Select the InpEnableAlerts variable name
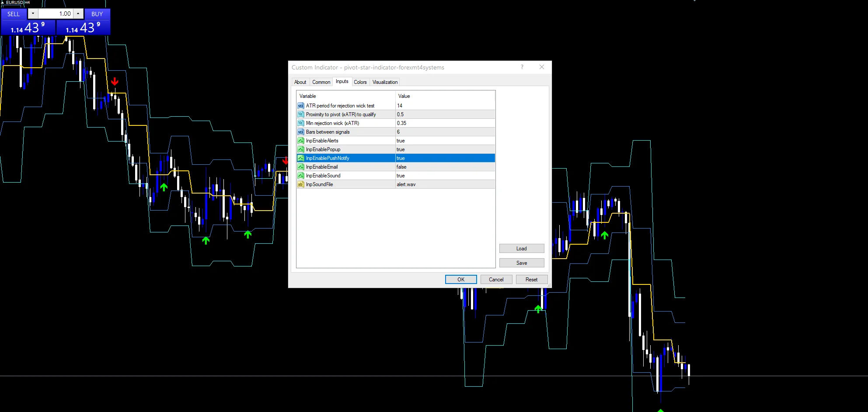The width and height of the screenshot is (868, 412). coord(322,141)
